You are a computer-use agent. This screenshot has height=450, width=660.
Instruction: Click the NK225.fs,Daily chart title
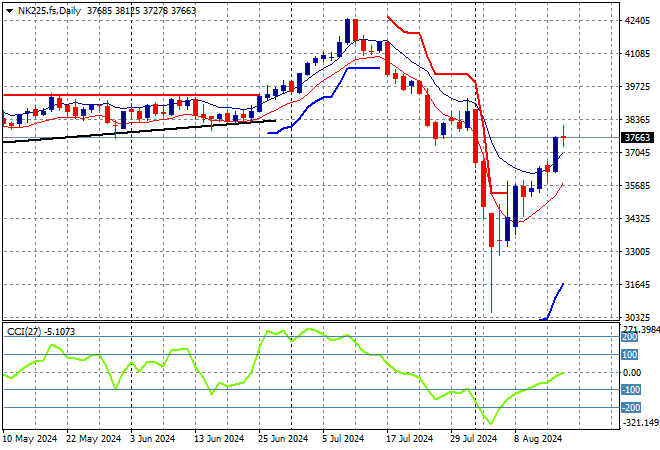(x=50, y=10)
